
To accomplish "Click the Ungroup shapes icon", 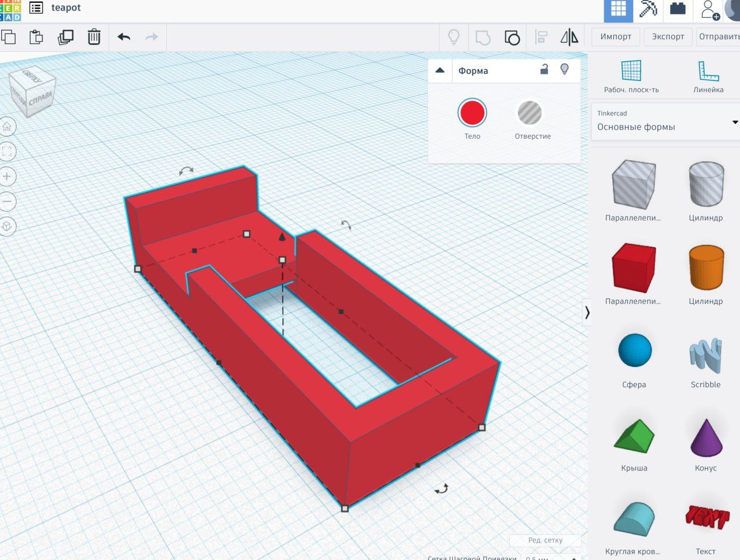I will tap(512, 38).
